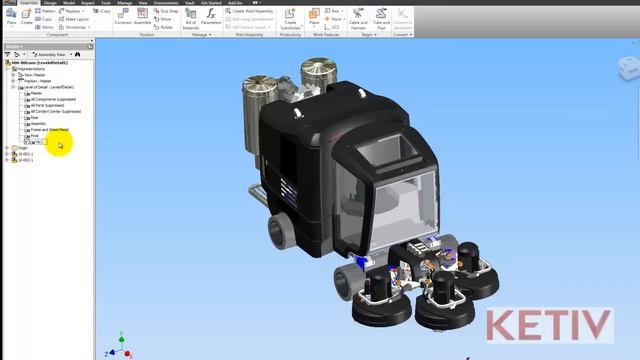Switch to the Manage ribbon tab
This screenshot has width=640, height=360.
(124, 2)
